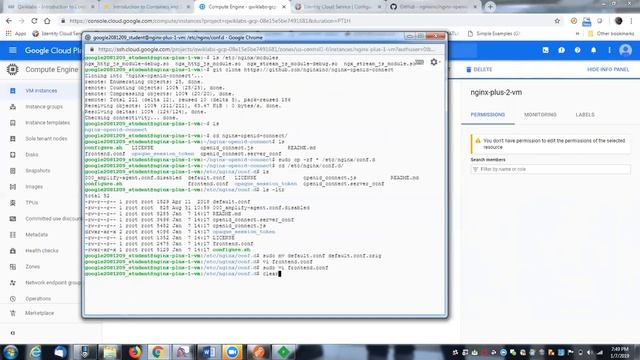The height and width of the screenshot is (360, 640).
Task: Open Firefox from taskbar
Action: pos(134,352)
